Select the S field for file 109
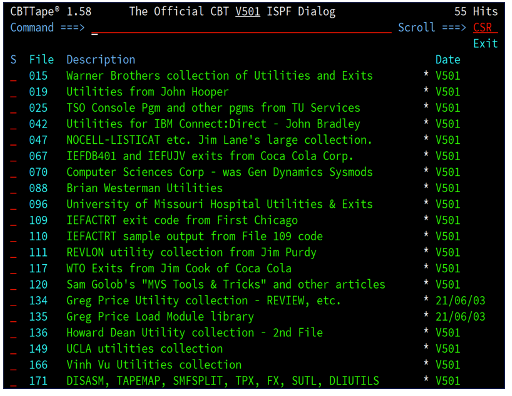512x396 pixels. [13, 220]
